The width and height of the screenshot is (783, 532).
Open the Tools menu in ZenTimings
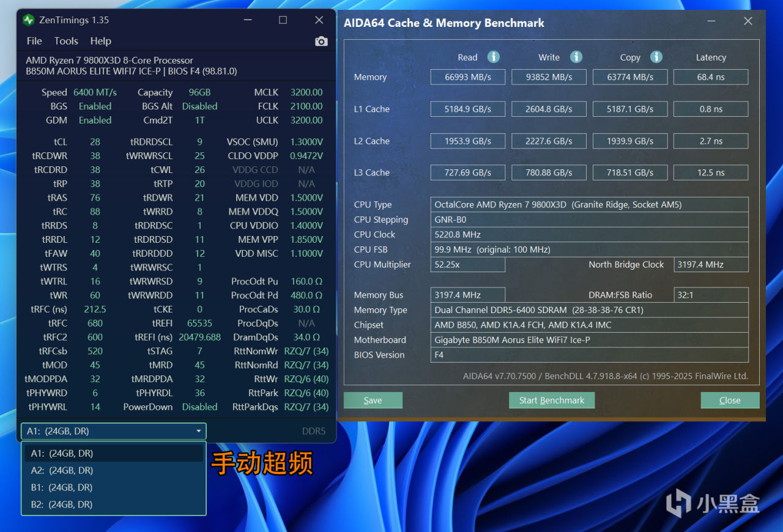66,41
